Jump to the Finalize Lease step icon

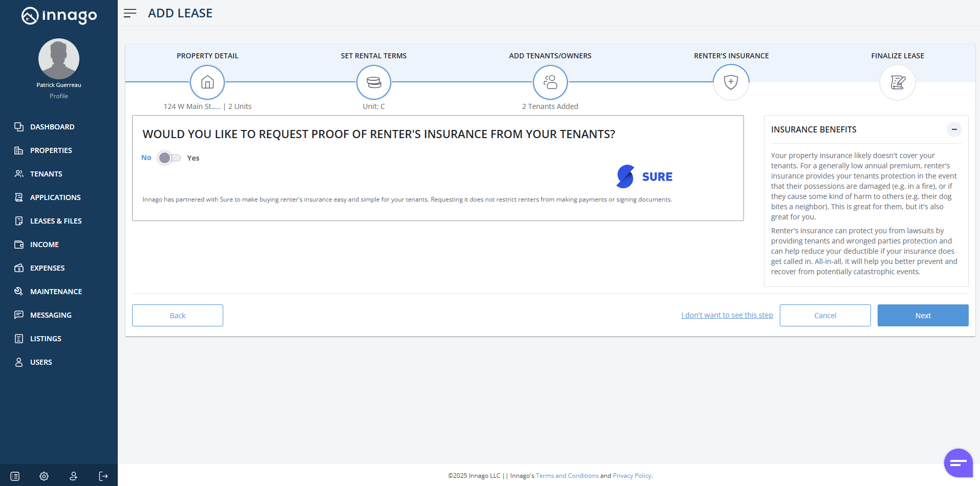tap(898, 82)
